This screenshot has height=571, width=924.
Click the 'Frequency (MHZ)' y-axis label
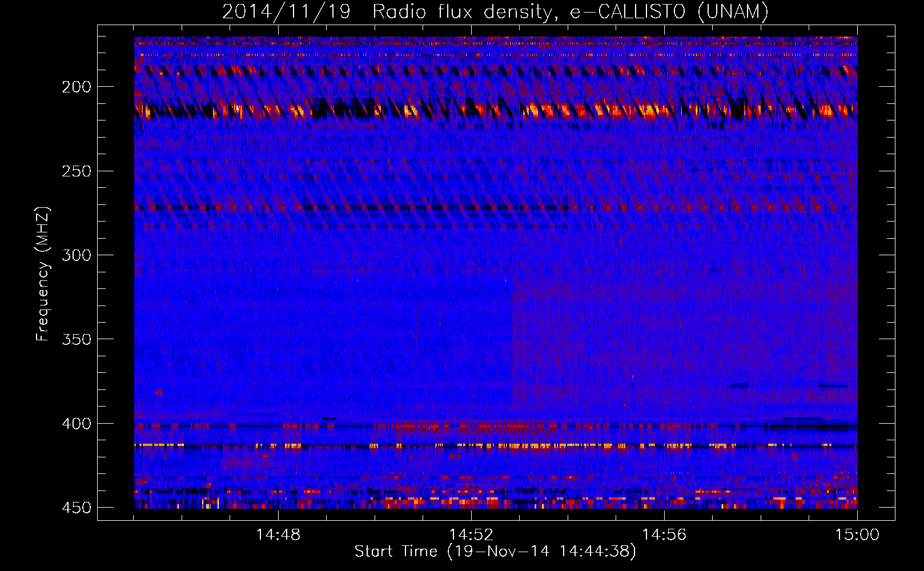tap(43, 274)
